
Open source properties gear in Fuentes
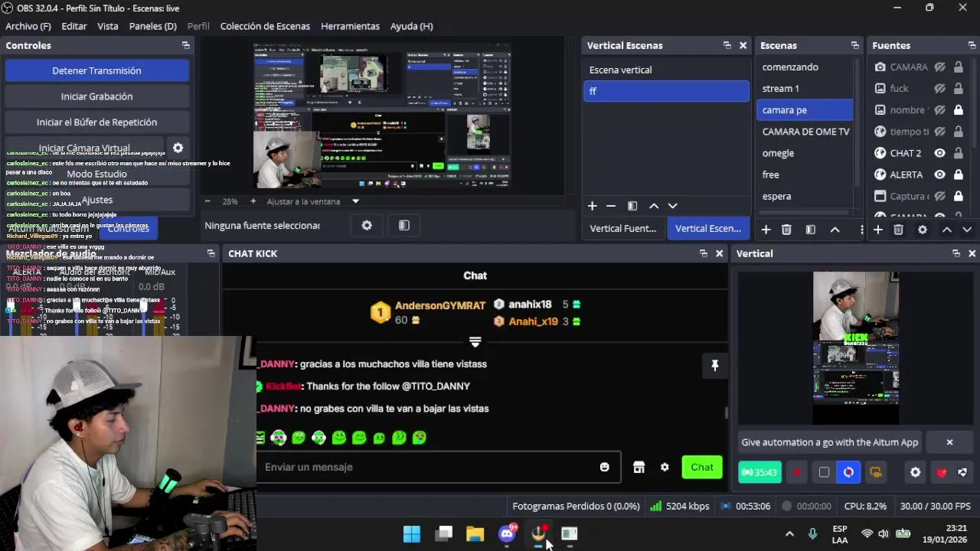click(923, 230)
